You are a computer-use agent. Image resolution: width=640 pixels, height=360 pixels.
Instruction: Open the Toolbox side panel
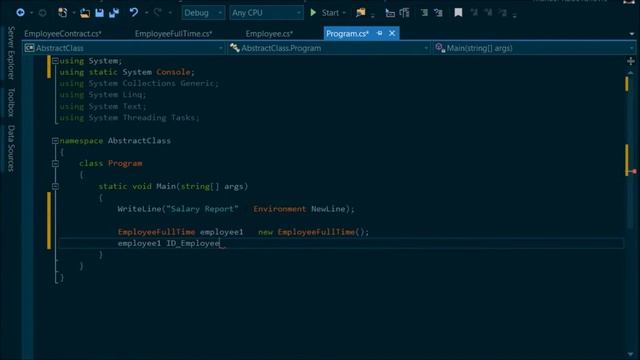tap(11, 102)
